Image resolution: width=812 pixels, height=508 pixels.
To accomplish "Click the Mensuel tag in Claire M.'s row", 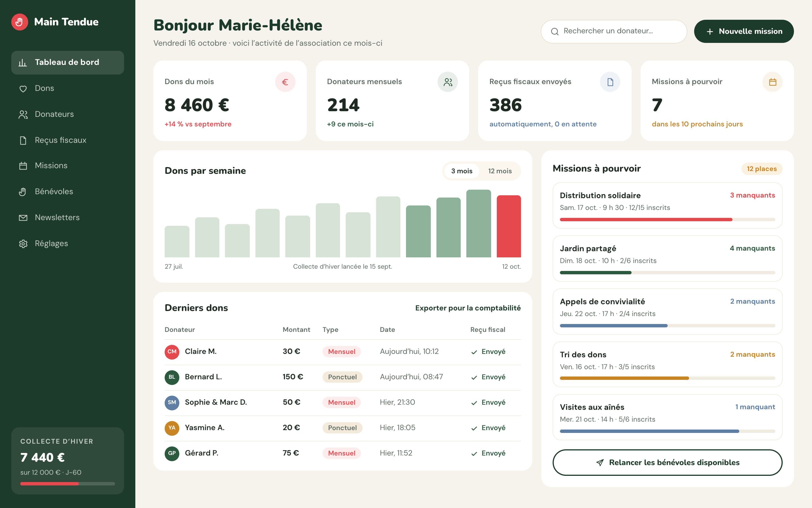I will tap(342, 352).
